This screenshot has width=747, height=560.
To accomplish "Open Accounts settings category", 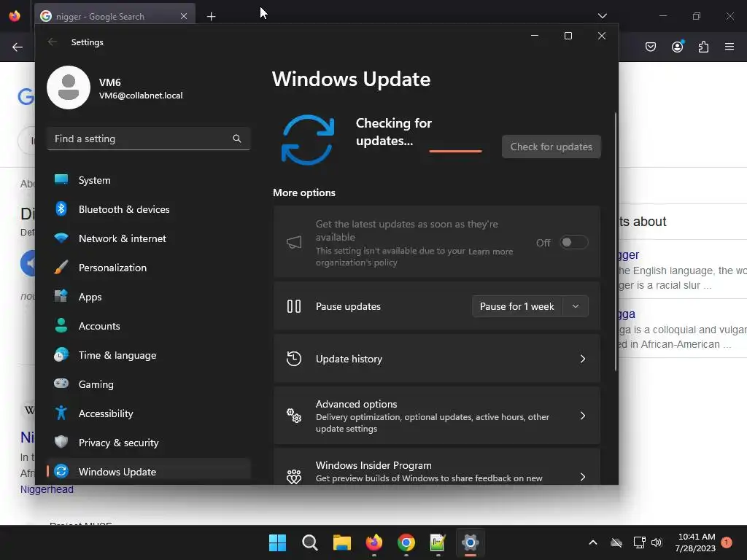I will click(x=149, y=326).
